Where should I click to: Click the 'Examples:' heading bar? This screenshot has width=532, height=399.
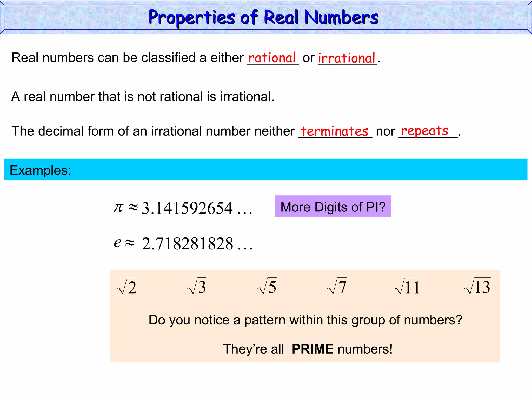pos(266,170)
